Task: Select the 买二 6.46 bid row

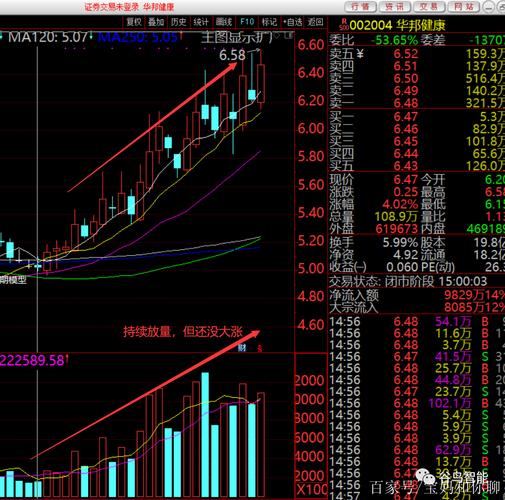Action: point(417,129)
